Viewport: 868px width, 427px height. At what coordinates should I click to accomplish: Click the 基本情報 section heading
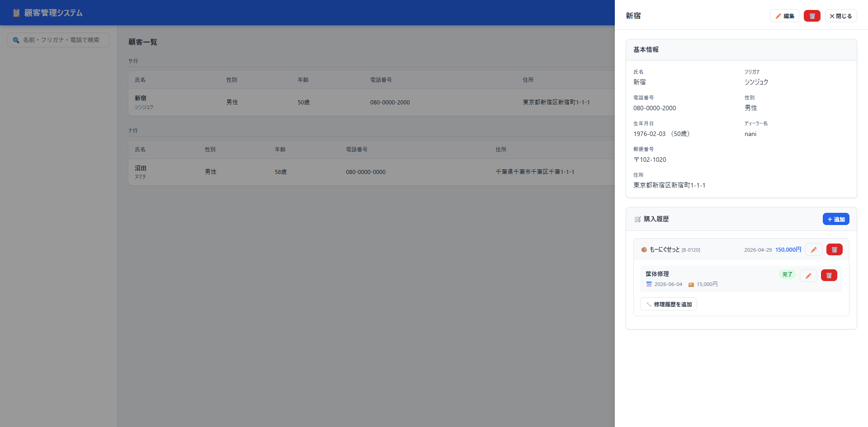pos(646,50)
